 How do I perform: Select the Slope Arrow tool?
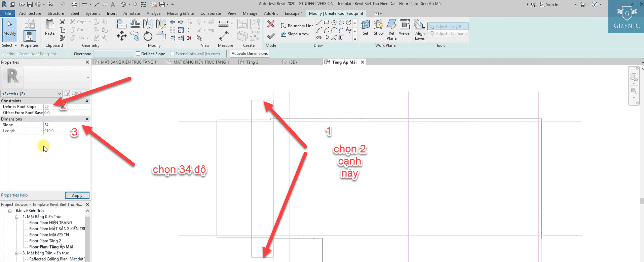coord(295,34)
